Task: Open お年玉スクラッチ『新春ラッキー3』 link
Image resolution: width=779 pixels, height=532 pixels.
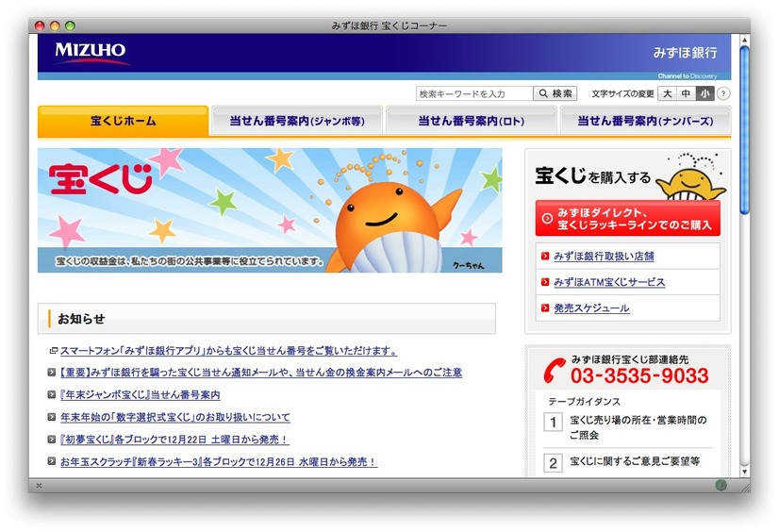Action: (x=219, y=462)
